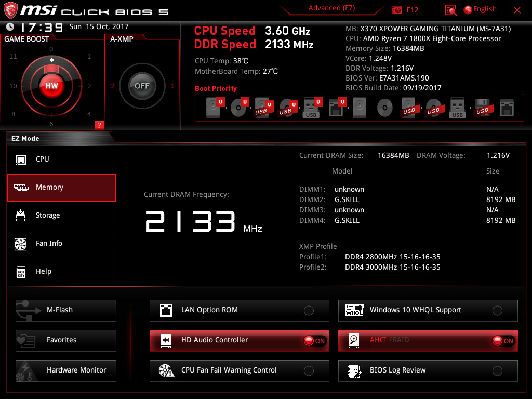
Task: Select UEFI hard drive boot device icon
Action: (x=215, y=108)
